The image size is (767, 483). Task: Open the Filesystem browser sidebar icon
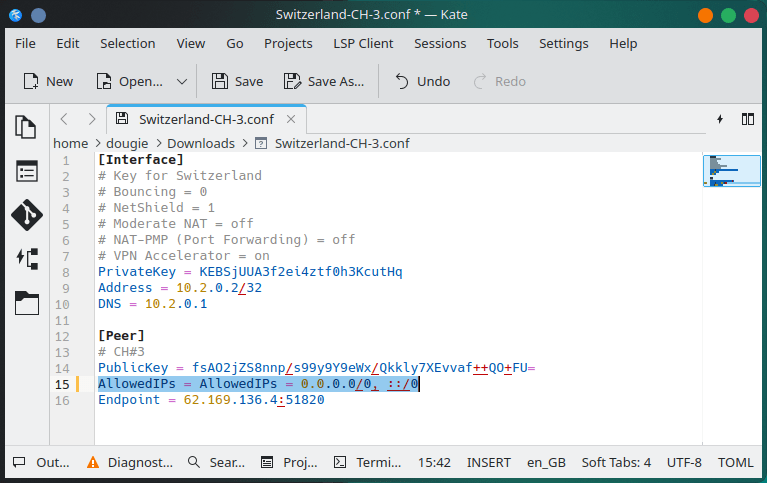26,303
